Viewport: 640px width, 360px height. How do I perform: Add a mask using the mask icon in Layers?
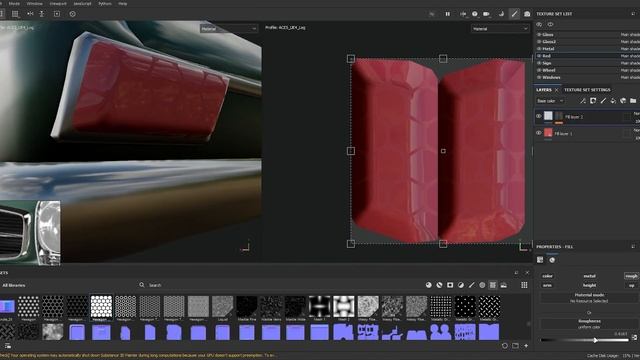click(x=593, y=101)
